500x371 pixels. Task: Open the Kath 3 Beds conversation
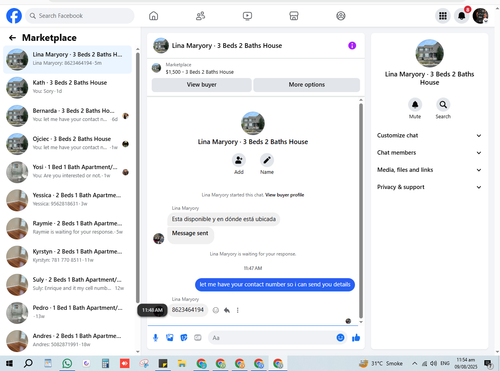(67, 88)
